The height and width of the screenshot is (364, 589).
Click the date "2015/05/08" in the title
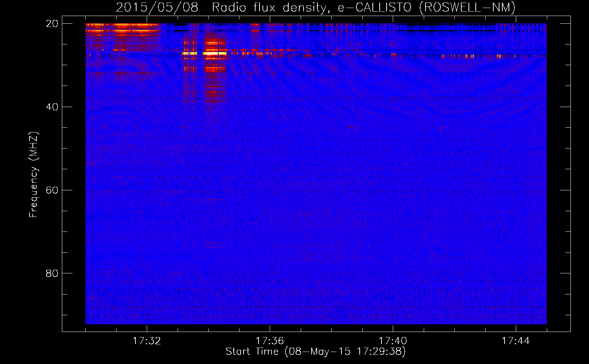pyautogui.click(x=157, y=7)
